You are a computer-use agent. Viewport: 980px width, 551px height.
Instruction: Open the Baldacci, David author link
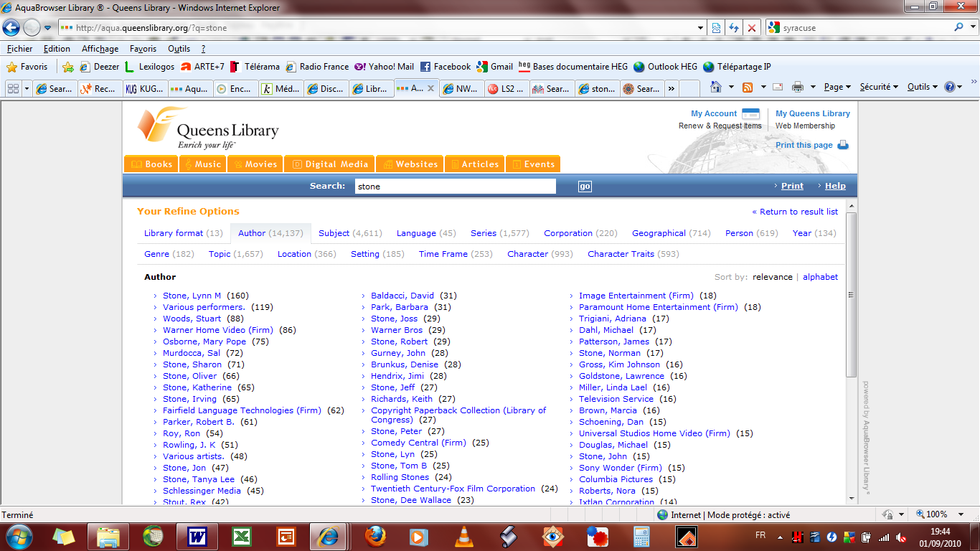[402, 296]
